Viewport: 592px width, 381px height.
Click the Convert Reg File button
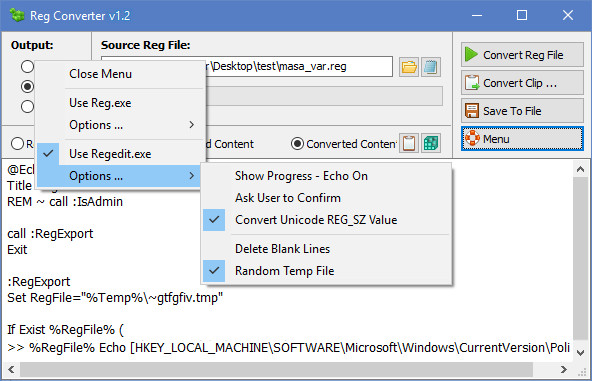click(522, 55)
